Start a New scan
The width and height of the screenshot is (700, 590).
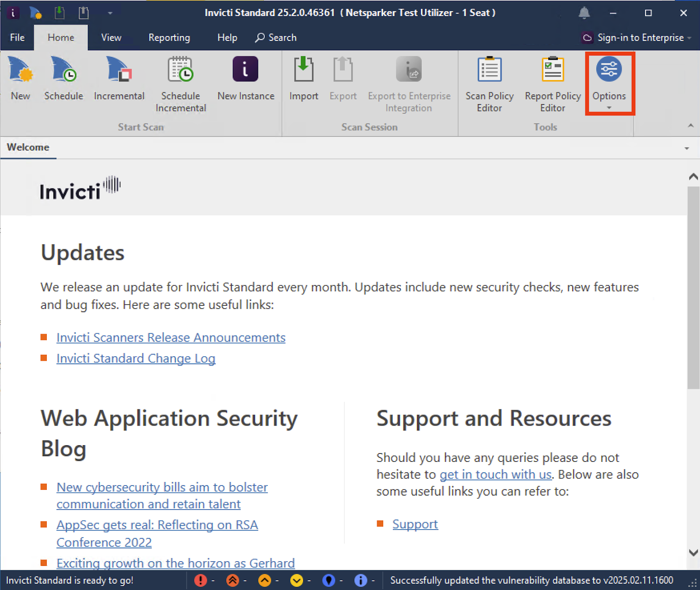(20, 79)
